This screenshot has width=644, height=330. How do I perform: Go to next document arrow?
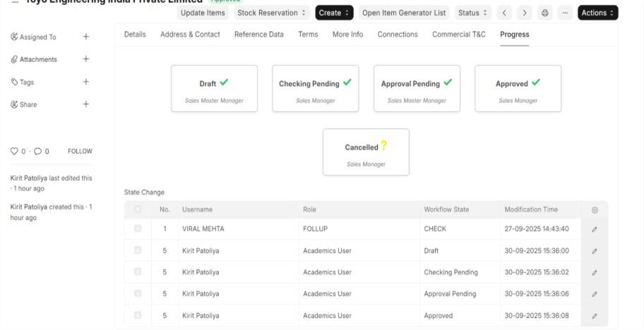(524, 13)
